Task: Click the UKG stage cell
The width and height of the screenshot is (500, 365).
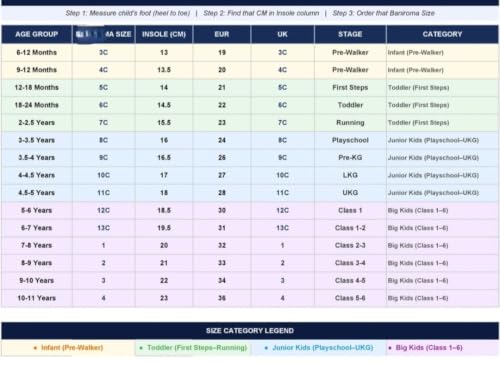Action: [x=350, y=193]
